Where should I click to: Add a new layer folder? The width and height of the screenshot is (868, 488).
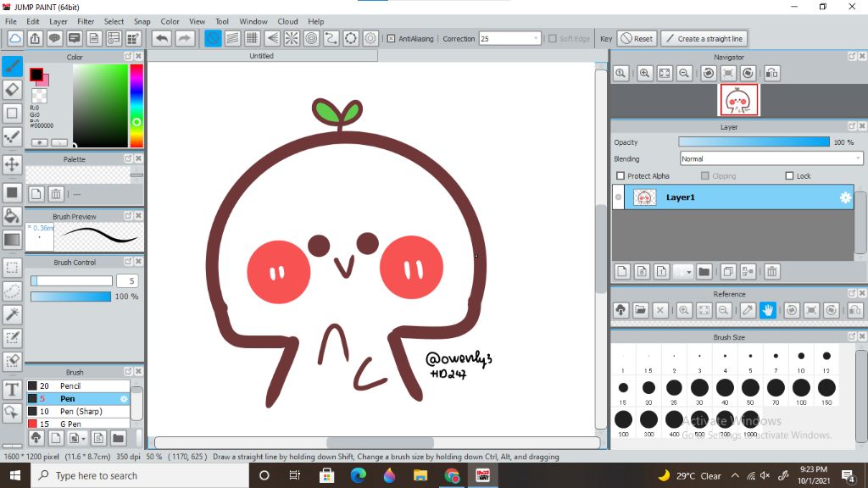click(x=704, y=272)
